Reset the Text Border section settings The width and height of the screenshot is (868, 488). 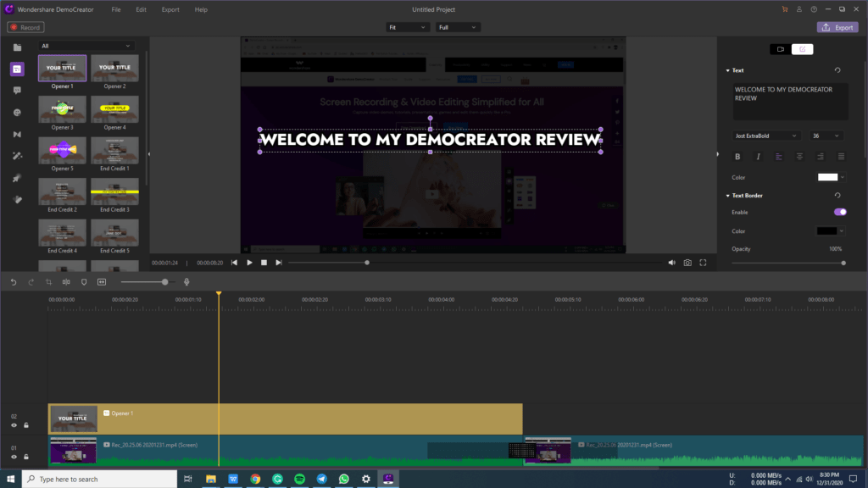(x=837, y=196)
